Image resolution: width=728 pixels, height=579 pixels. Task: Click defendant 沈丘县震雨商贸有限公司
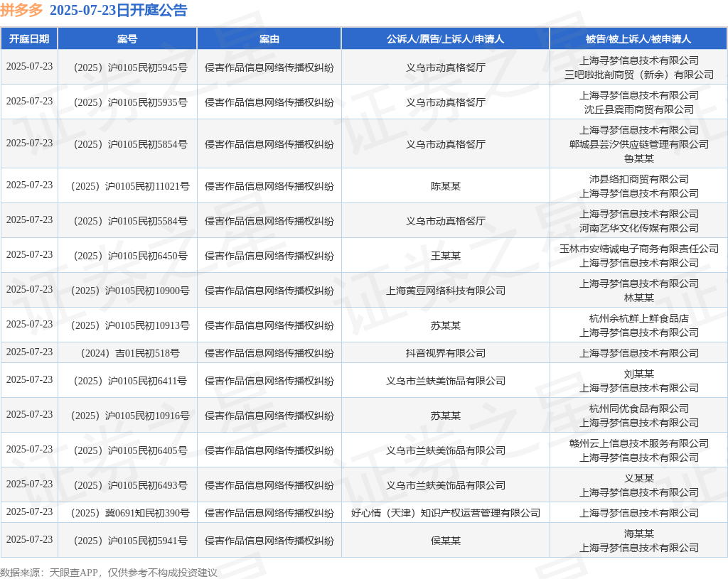(639, 109)
